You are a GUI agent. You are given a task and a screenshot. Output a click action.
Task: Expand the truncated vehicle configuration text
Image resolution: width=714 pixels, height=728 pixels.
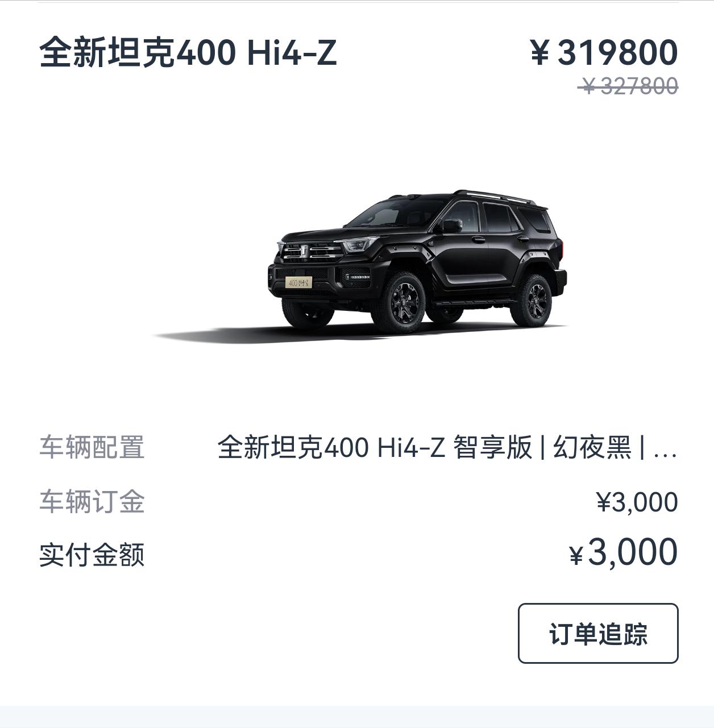pos(447,447)
